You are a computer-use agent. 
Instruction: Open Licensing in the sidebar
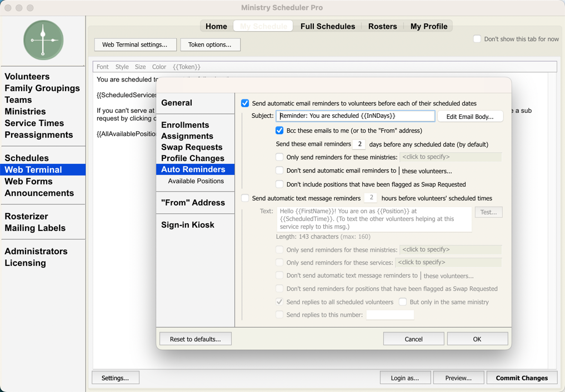(x=25, y=263)
